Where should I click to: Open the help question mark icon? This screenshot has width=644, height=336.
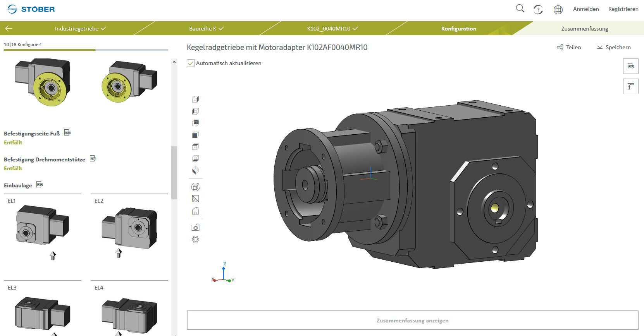(x=538, y=10)
